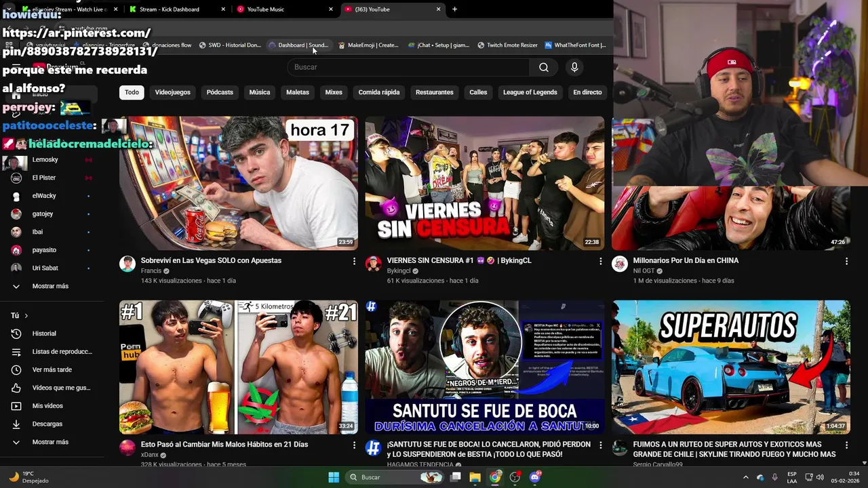Filter by Comida rápida chip
Viewport: 868px width, 488px height.
coord(379,92)
